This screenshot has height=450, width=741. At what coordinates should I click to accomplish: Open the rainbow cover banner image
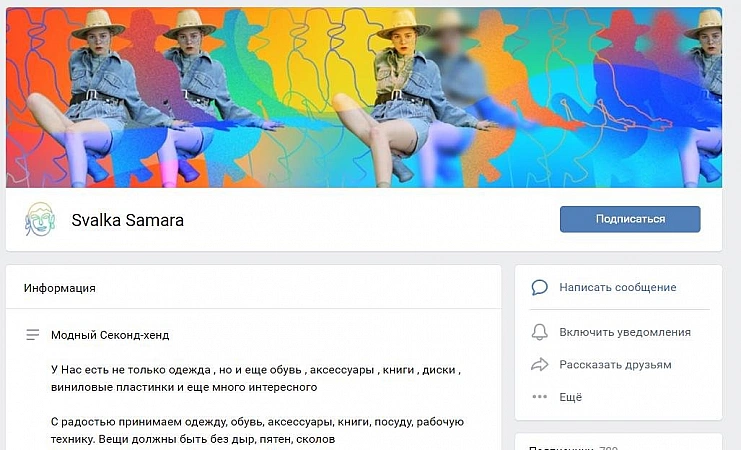(364, 97)
